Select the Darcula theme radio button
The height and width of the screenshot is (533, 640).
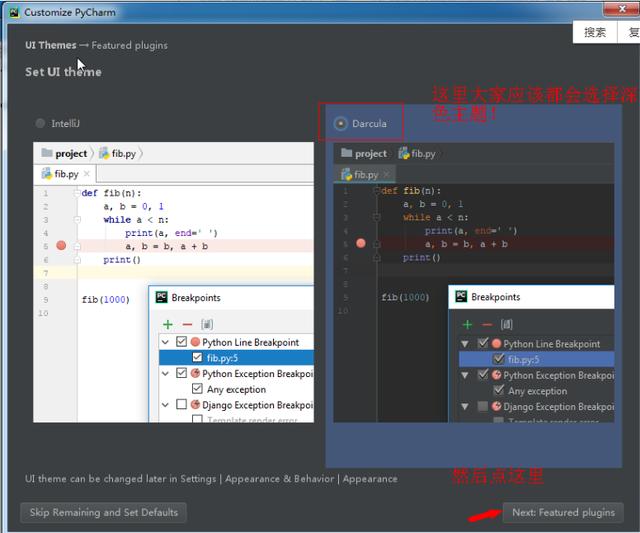click(x=340, y=123)
